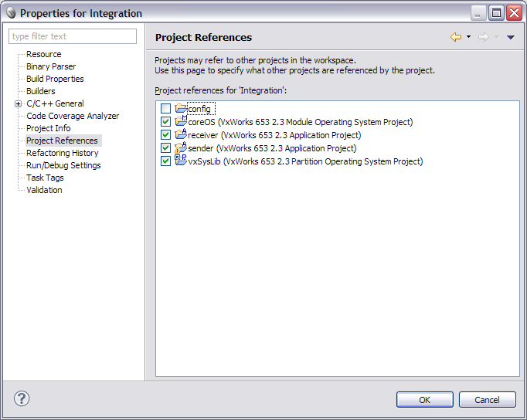Enable the config project reference checkbox
This screenshot has width=527, height=420.
(165, 108)
